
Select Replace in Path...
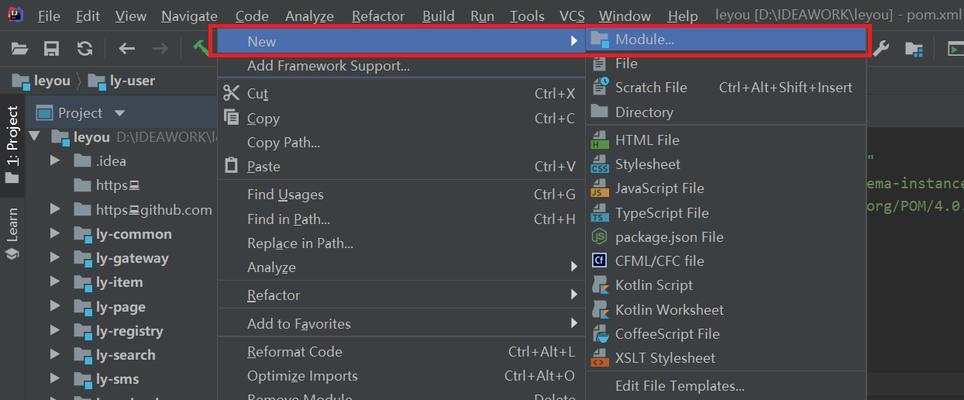coord(401,243)
